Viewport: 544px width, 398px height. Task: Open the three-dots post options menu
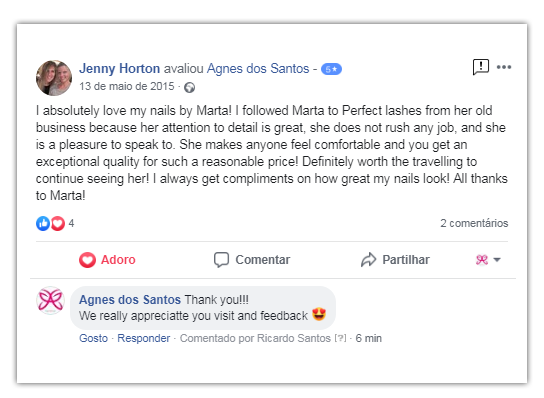pyautogui.click(x=504, y=67)
